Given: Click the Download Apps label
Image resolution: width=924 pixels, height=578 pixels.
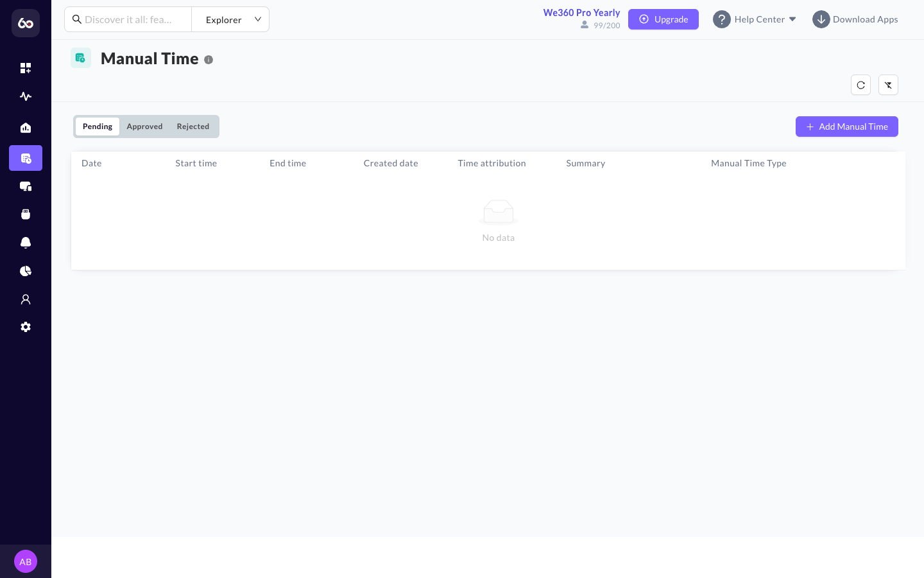Looking at the screenshot, I should pyautogui.click(x=866, y=19).
